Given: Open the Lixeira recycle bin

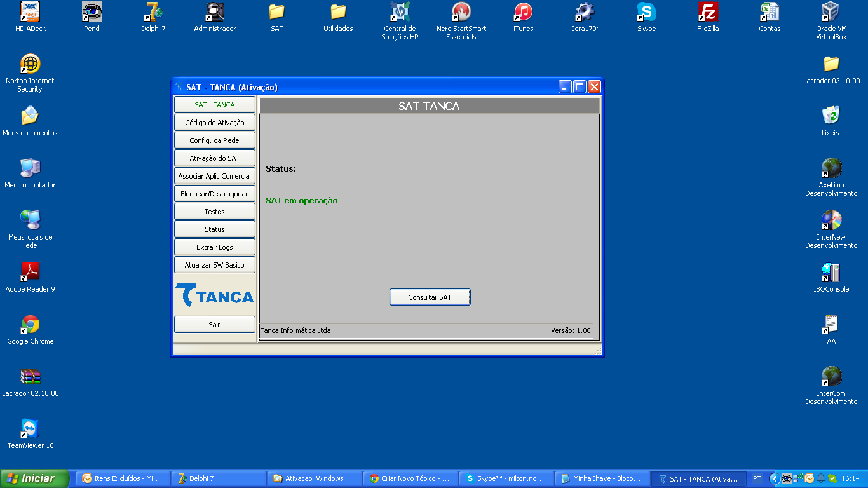Looking at the screenshot, I should click(831, 121).
